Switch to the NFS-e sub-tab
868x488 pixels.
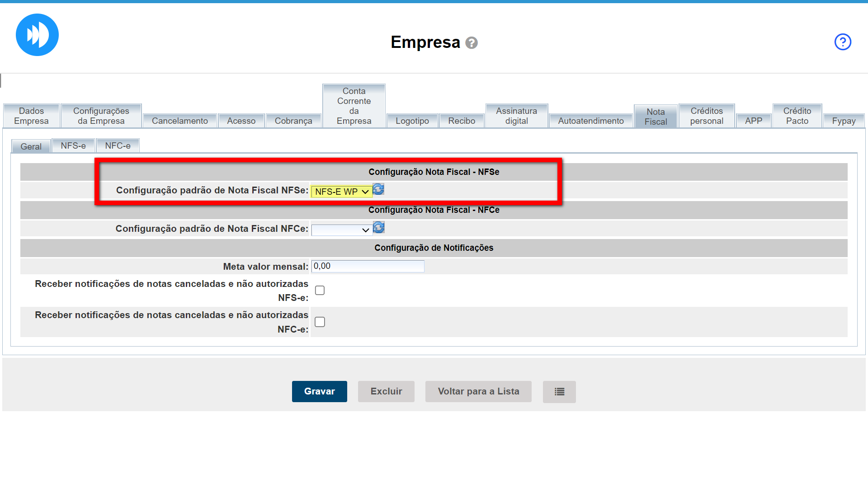73,146
